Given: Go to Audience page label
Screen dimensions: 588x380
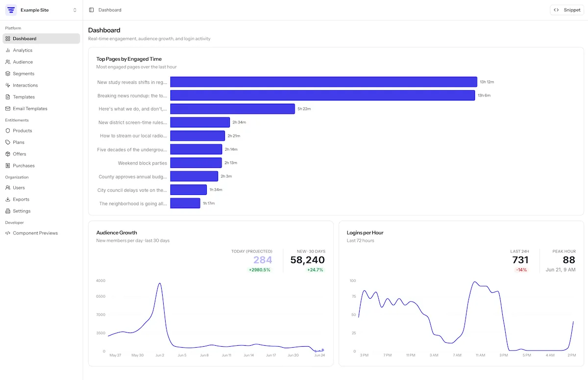Looking at the screenshot, I should point(23,62).
